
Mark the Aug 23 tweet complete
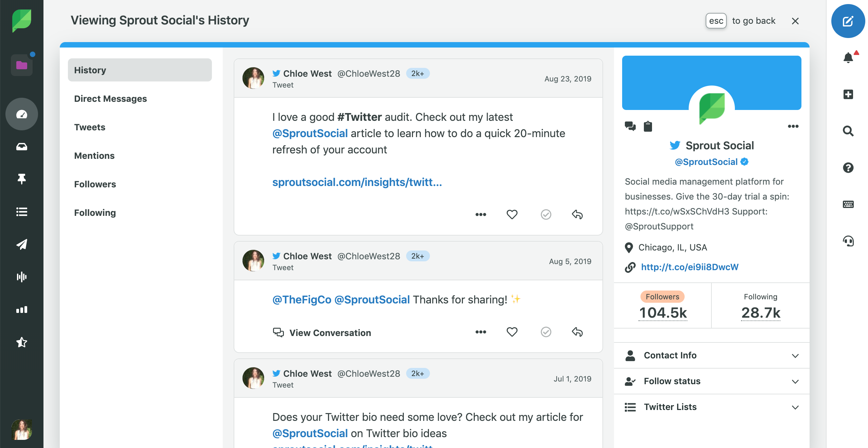[x=546, y=214]
